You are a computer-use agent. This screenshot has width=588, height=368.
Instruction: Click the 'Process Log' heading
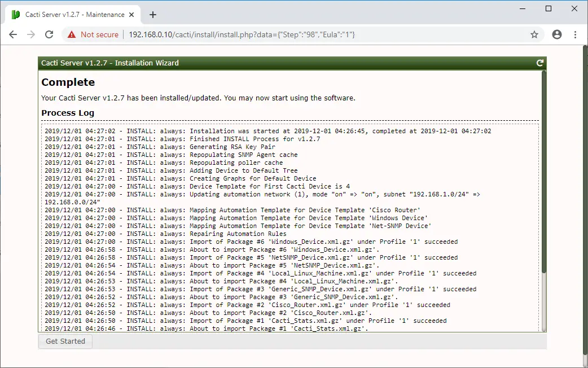(x=68, y=113)
